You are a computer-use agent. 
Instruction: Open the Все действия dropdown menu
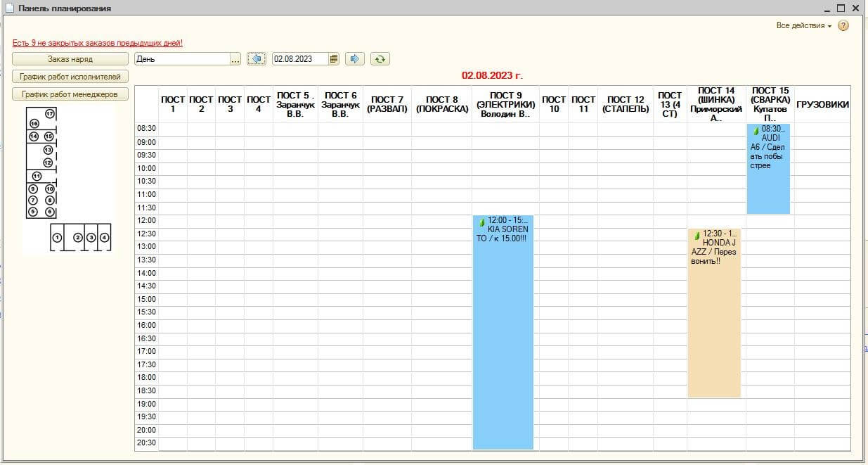[804, 25]
